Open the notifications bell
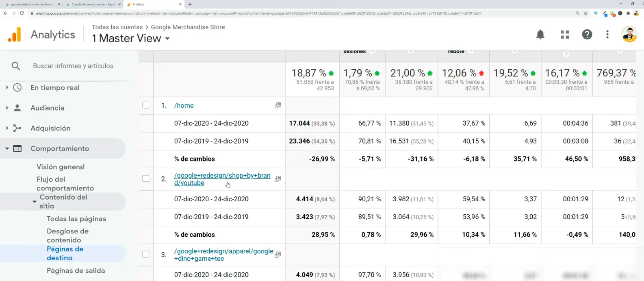Screen dimensions: 644x281 540,35
